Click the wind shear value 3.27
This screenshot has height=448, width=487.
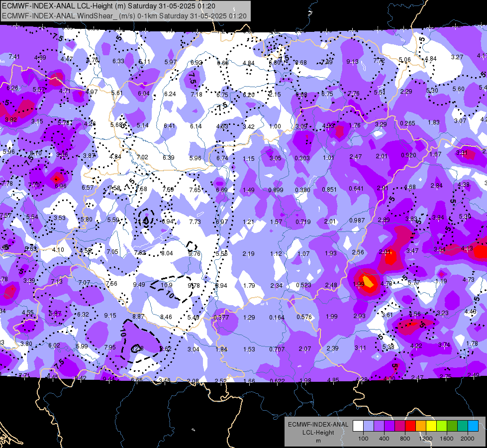pos(457,57)
